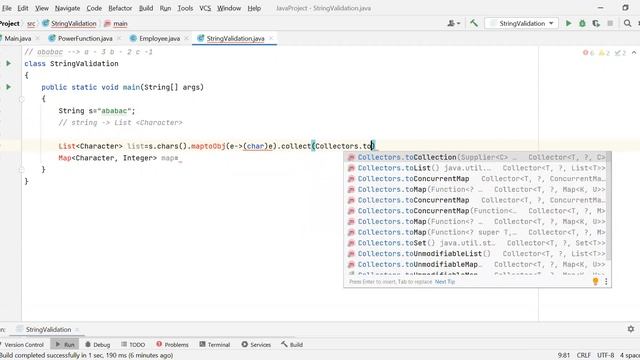Viewport: 640px width, 360px height.
Task: Open Run panel settings gear icon
Action: pyautogui.click(x=631, y=329)
